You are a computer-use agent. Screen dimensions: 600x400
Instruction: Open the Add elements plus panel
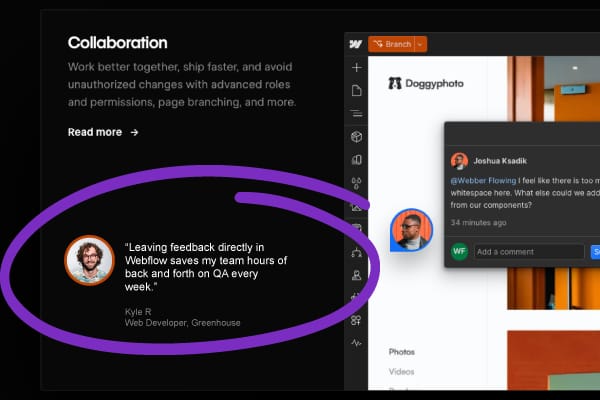(356, 67)
